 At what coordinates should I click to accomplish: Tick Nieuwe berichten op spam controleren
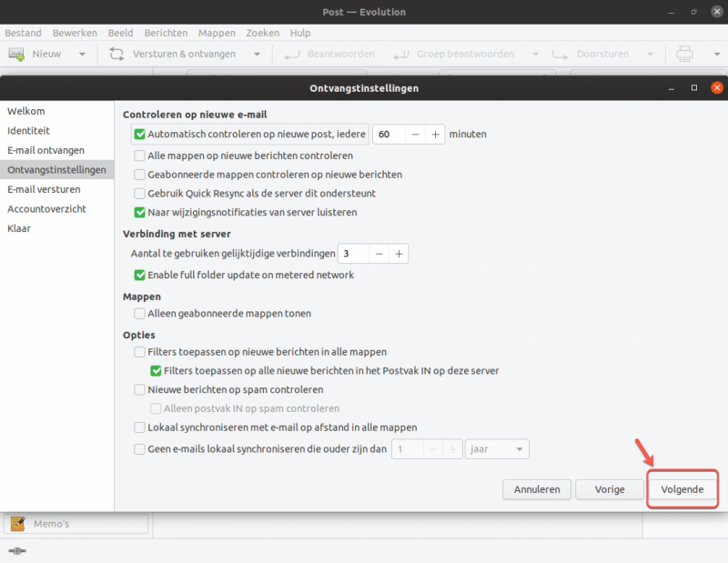click(x=139, y=389)
